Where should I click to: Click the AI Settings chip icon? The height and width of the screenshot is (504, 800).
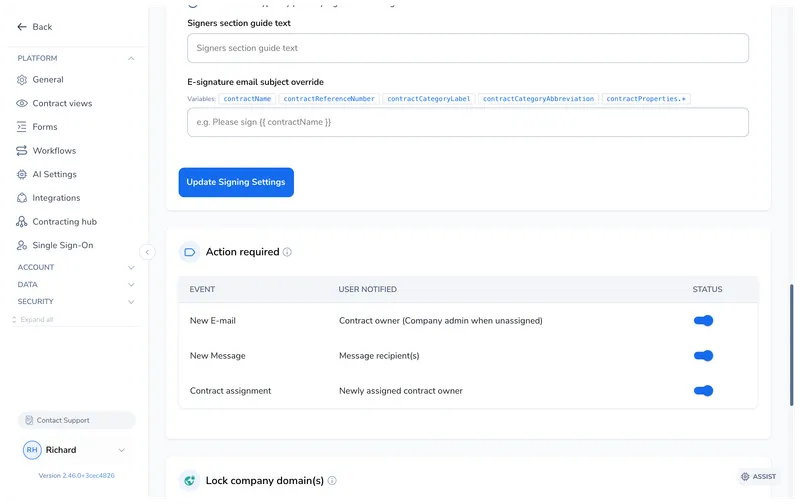pyautogui.click(x=21, y=174)
